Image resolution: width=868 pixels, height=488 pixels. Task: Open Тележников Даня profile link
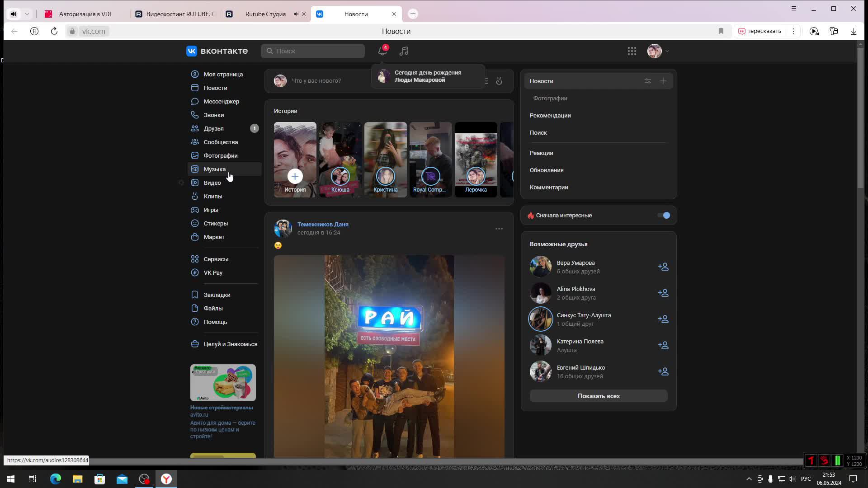(323, 224)
